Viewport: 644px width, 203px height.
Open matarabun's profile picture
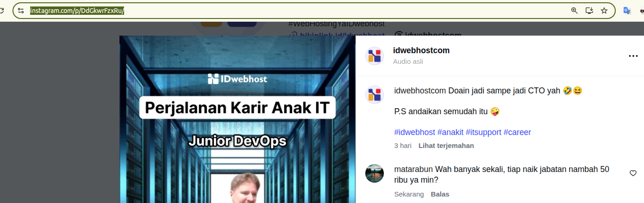click(375, 173)
